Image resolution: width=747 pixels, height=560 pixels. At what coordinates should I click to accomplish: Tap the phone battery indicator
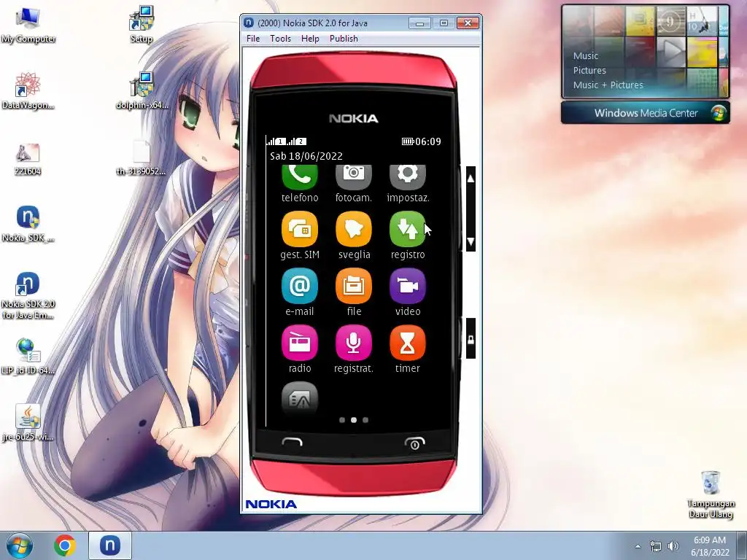pyautogui.click(x=407, y=141)
